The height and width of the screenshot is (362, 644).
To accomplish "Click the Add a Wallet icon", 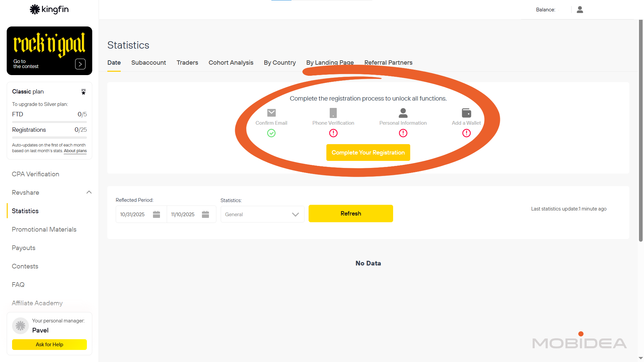I will point(466,113).
